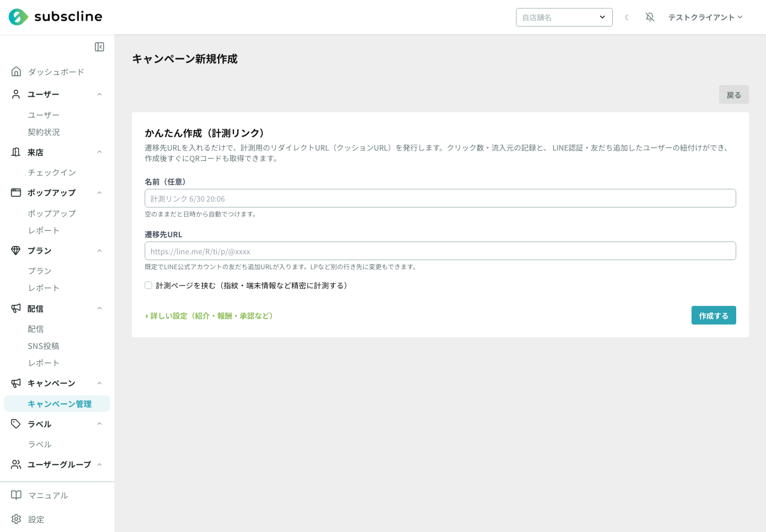Click the subscline logo icon
The height and width of the screenshot is (532, 766).
[x=18, y=17]
